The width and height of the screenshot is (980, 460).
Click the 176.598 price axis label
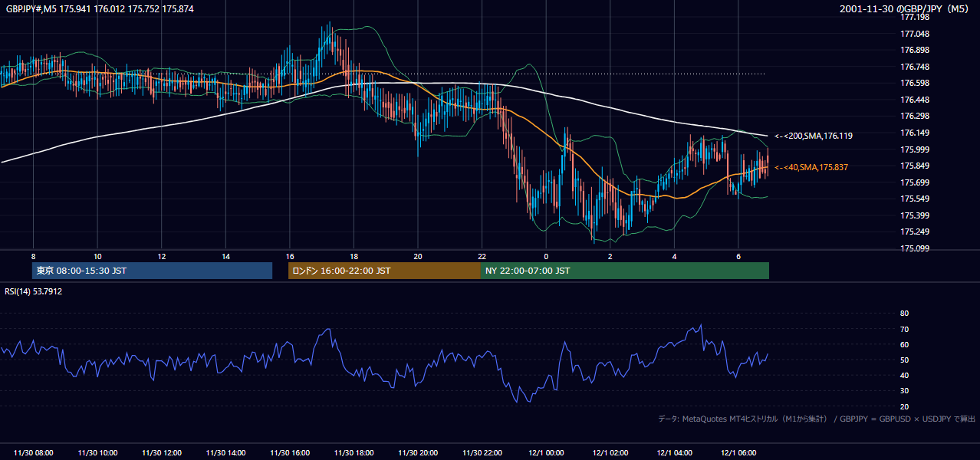click(915, 84)
